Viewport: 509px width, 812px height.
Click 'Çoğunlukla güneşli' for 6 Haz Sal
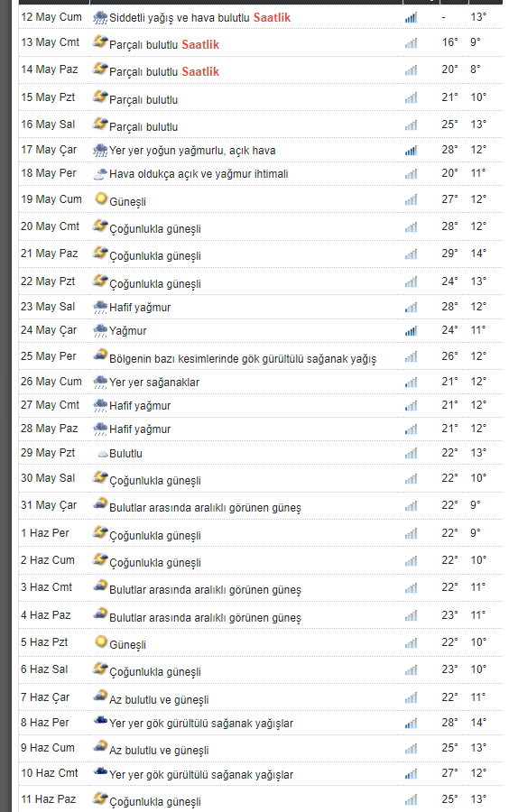(x=155, y=672)
